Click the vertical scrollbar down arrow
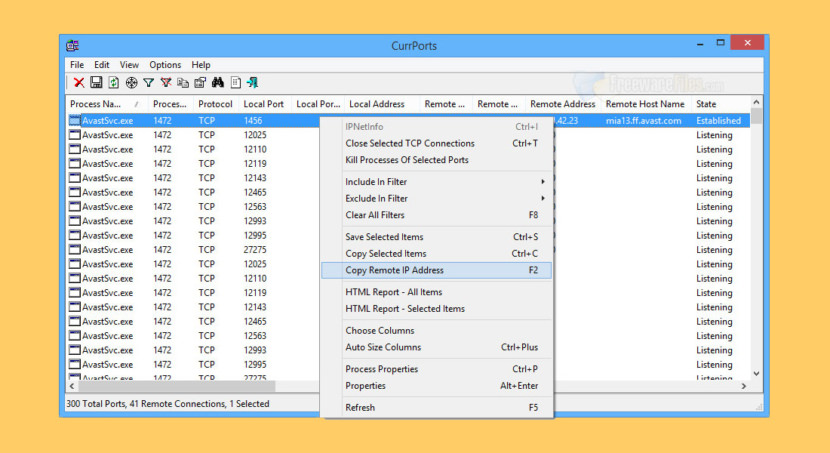The height and width of the screenshot is (453, 830). coord(756,374)
